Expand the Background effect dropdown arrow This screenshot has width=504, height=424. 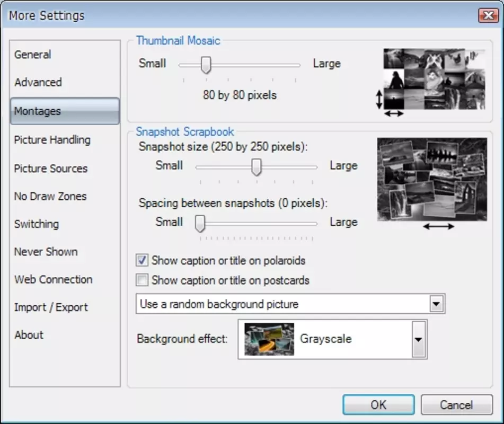[419, 339]
